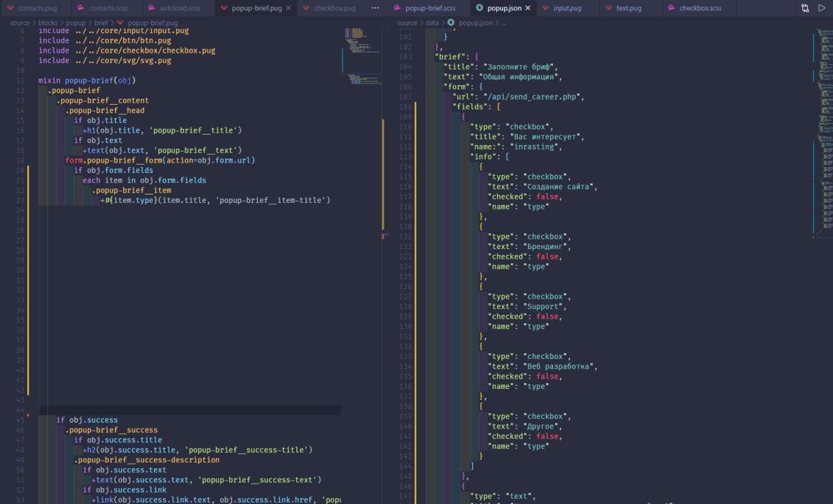The image size is (833, 504).
Task: Click the 'form.popup-brief__form' line
Action: (x=160, y=160)
